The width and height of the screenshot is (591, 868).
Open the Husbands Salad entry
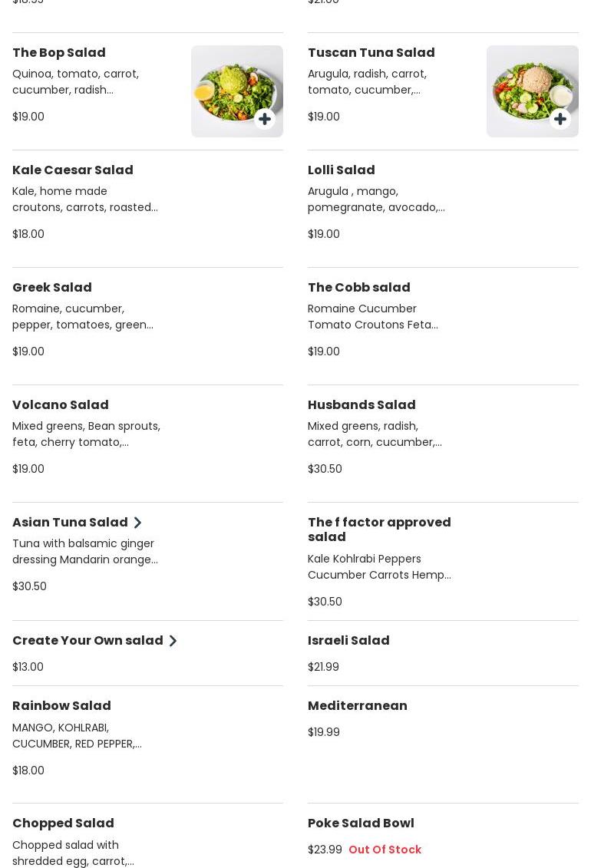pos(362,404)
